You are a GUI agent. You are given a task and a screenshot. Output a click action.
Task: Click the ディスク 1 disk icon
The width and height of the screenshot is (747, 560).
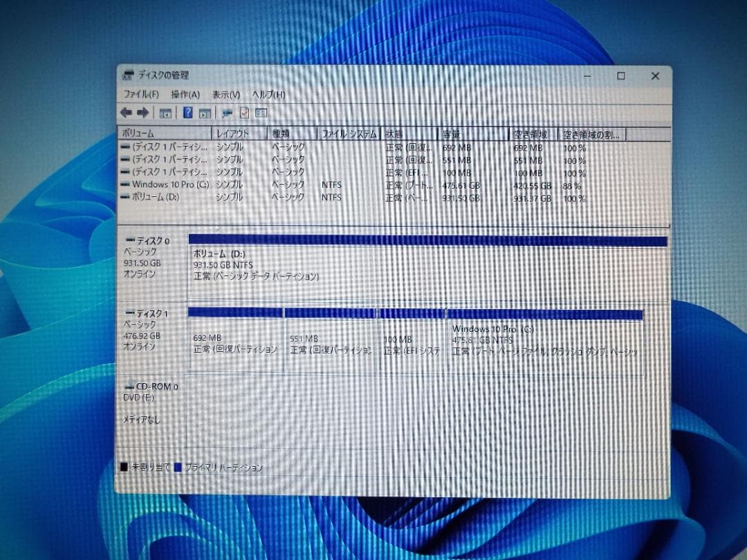click(x=130, y=313)
